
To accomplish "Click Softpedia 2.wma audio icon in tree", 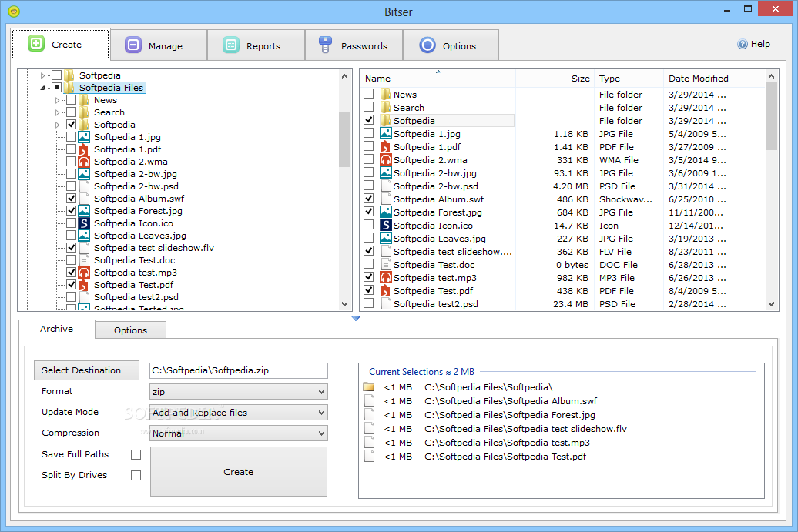I will tap(84, 161).
